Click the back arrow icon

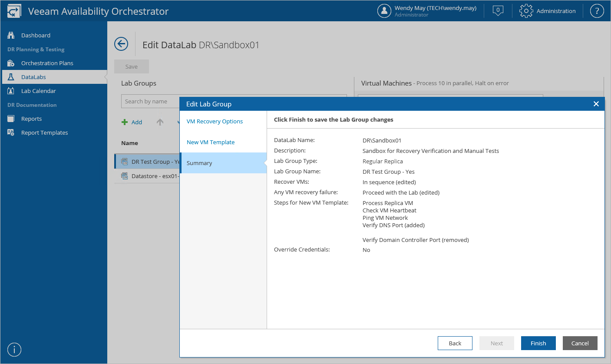[x=121, y=44]
